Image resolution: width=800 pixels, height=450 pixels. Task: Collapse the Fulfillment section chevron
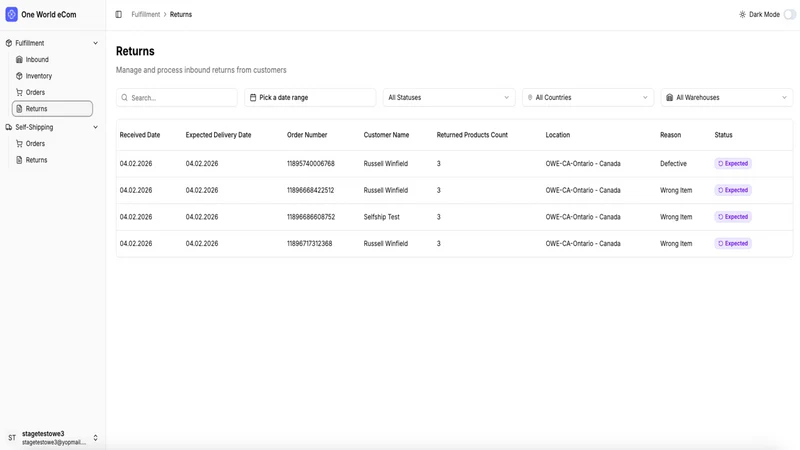coord(95,43)
